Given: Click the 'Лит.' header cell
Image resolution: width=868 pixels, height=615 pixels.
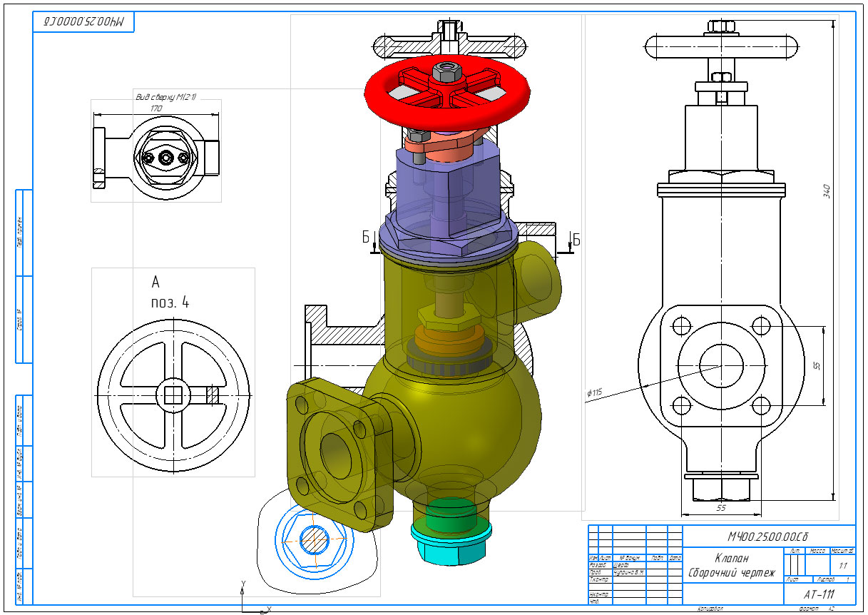Looking at the screenshot, I should tap(794, 551).
